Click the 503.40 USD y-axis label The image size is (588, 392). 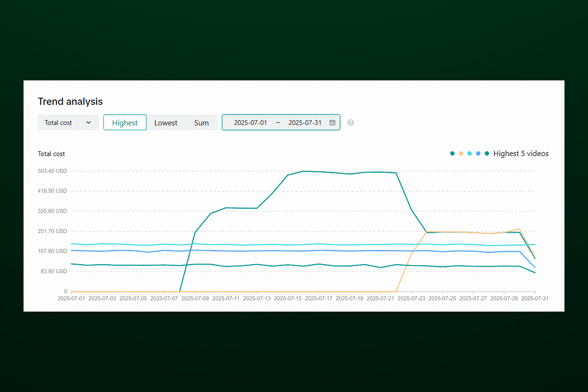click(x=52, y=171)
